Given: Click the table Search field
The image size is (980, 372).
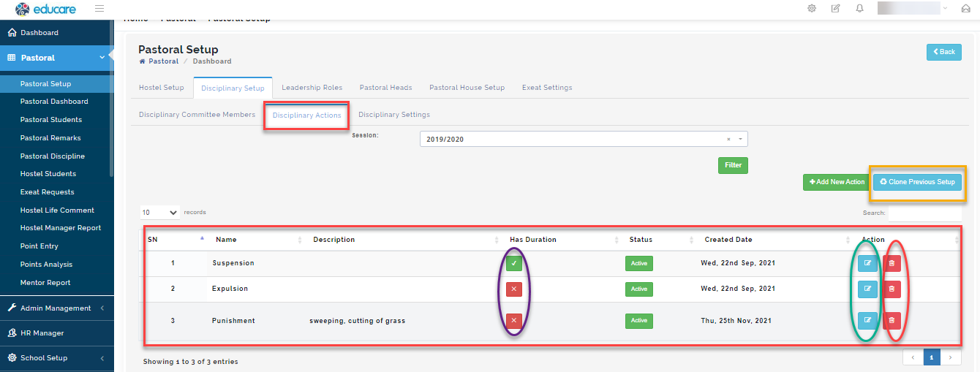Looking at the screenshot, I should point(924,213).
